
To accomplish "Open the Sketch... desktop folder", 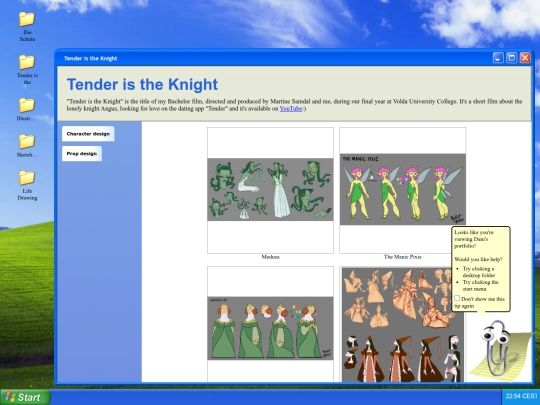I will click(27, 146).
